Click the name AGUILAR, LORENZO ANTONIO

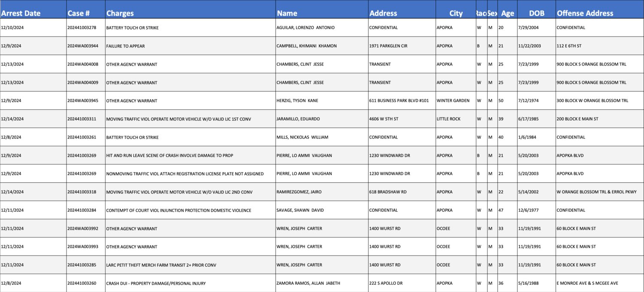click(305, 27)
